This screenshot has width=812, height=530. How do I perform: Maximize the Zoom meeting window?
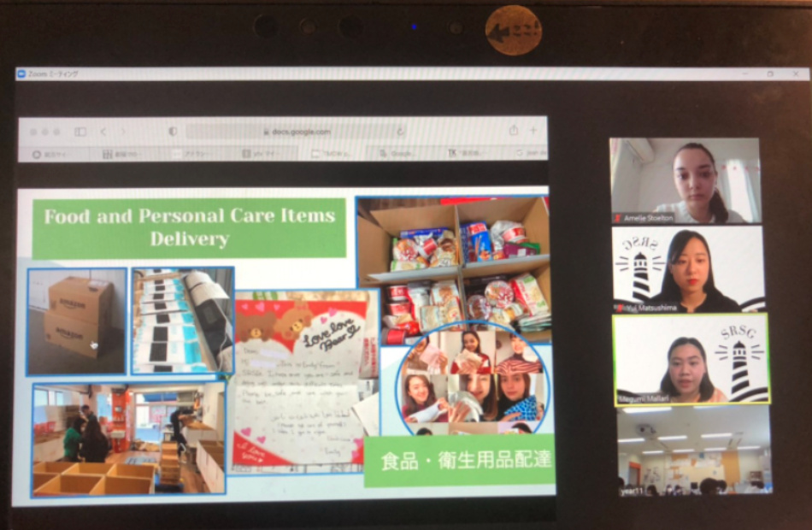(770, 74)
